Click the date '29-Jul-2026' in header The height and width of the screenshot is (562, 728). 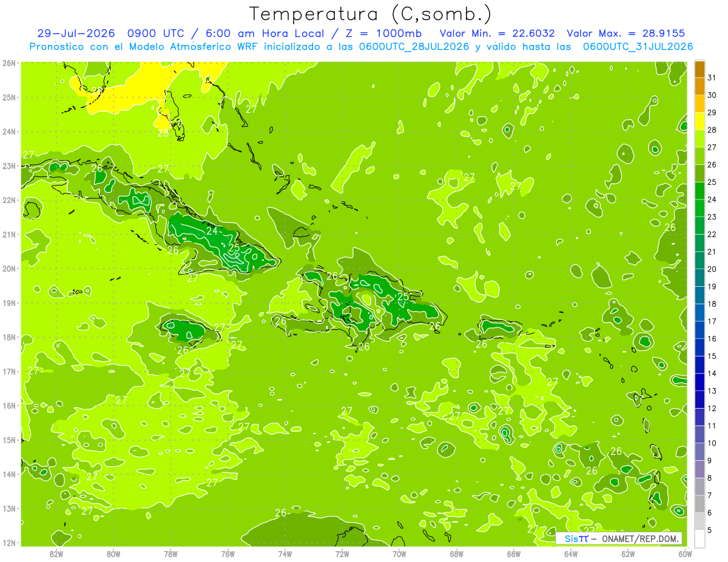tap(77, 33)
